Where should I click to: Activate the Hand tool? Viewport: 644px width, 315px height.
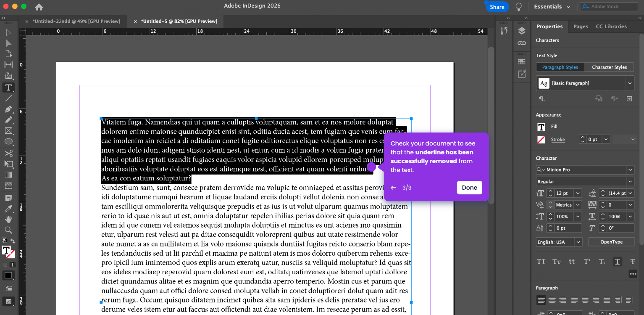coord(8,220)
